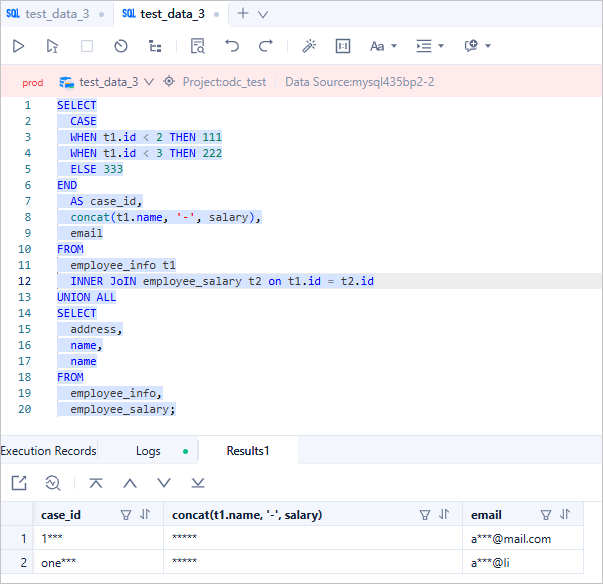This screenshot has height=584, width=603.
Task: Run the SQL with the play icon
Action: pos(19,46)
